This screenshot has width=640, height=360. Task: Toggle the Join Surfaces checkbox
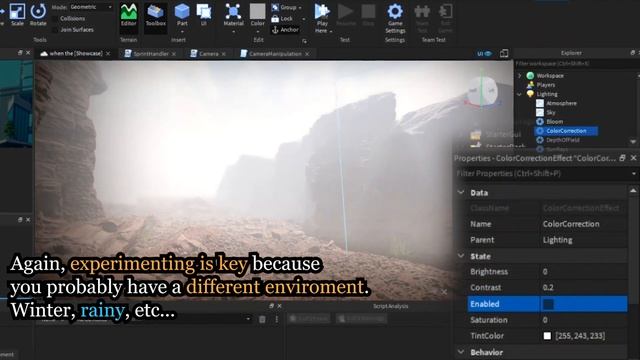click(55, 30)
